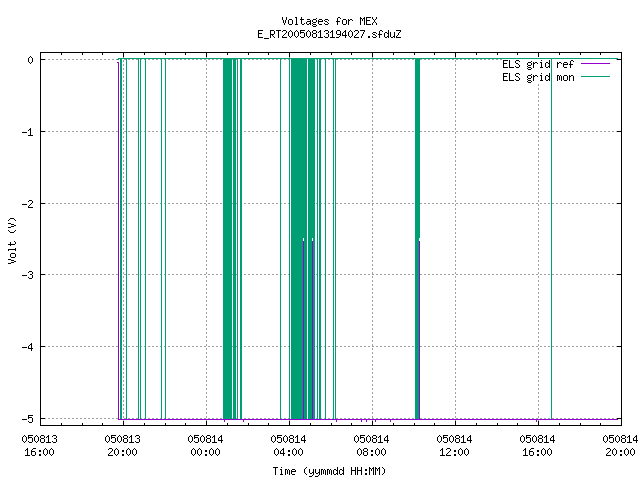Click the isolated green spike after 16:00
This screenshot has width=640, height=480.
[551, 239]
